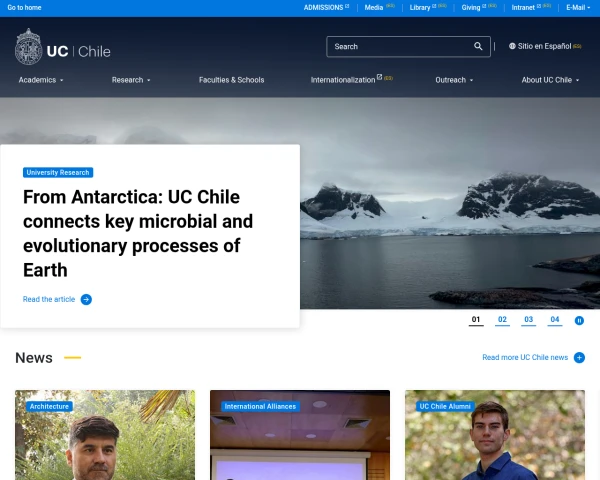This screenshot has width=600, height=480.
Task: Open the Internationalization menu item
Action: pyautogui.click(x=343, y=80)
